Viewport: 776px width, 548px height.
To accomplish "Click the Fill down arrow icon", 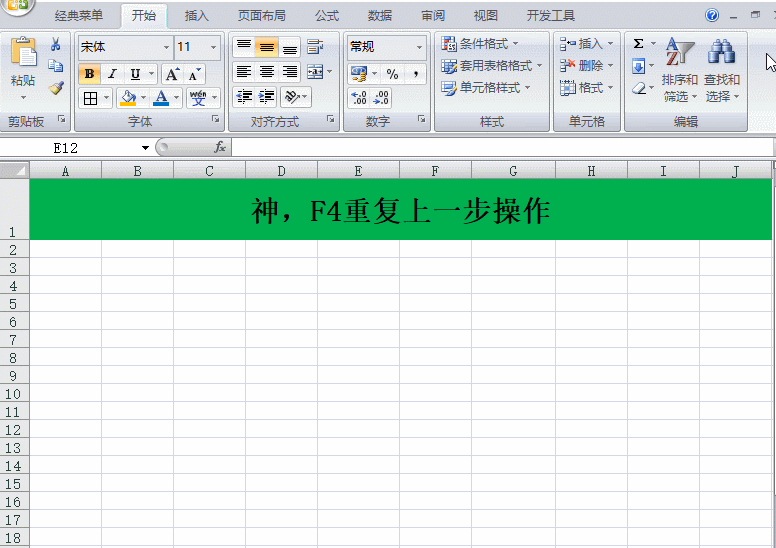I will pos(638,66).
